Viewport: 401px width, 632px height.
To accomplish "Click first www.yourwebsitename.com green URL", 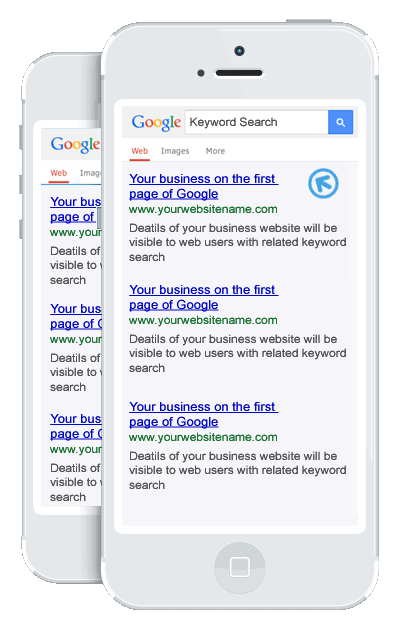I will 203,210.
